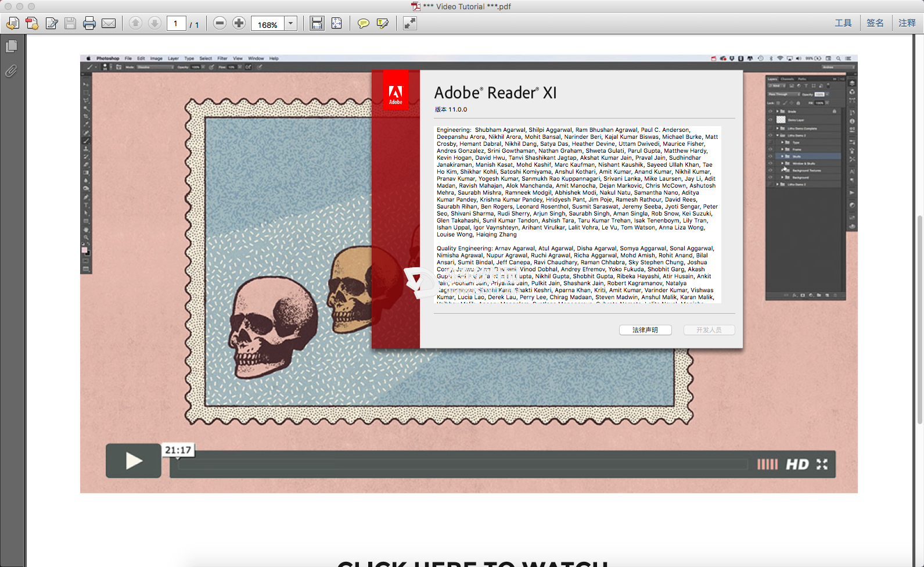The height and width of the screenshot is (567, 924).
Task: Fit one full page to window icon
Action: (x=336, y=23)
